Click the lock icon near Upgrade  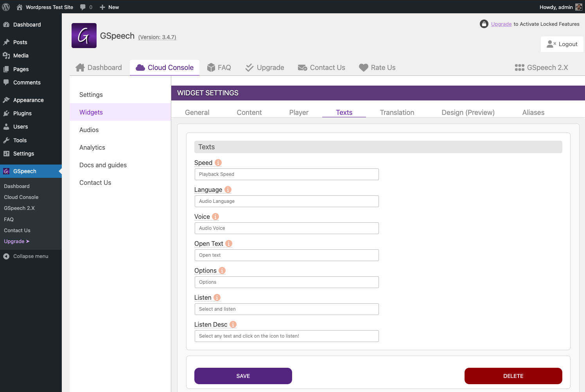tap(484, 24)
